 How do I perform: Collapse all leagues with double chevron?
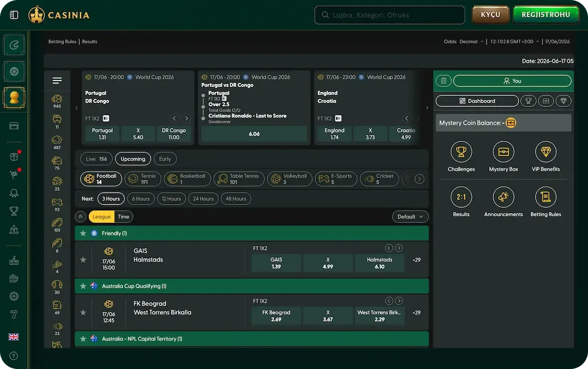pos(80,216)
